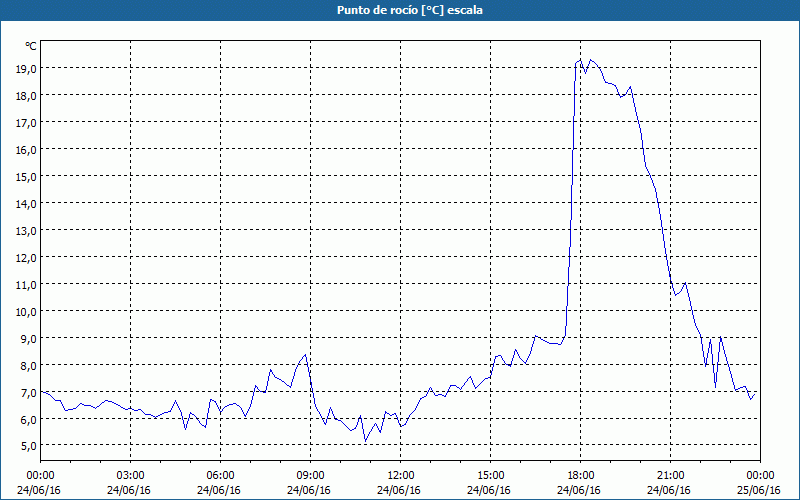Select the 12,0 y-axis value

[26, 258]
